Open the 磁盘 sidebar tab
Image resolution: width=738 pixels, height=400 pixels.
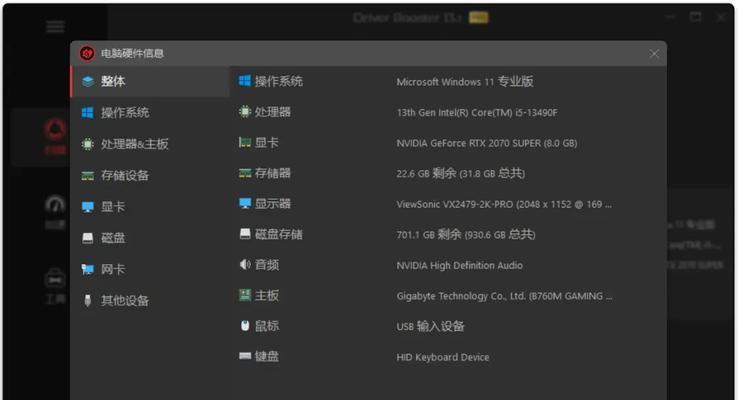[150, 238]
